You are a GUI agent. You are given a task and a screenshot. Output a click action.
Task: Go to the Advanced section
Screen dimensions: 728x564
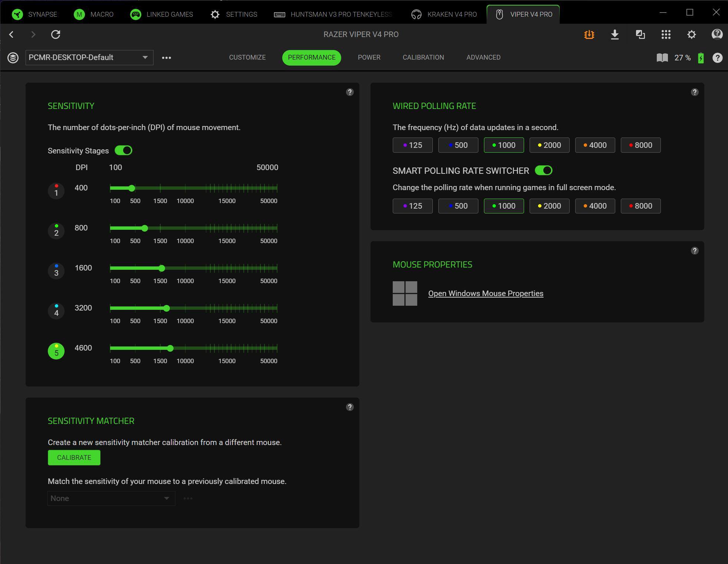tap(483, 58)
